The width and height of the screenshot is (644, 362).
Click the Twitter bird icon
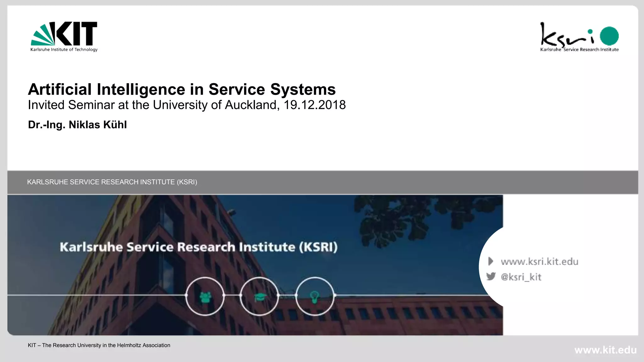(491, 277)
